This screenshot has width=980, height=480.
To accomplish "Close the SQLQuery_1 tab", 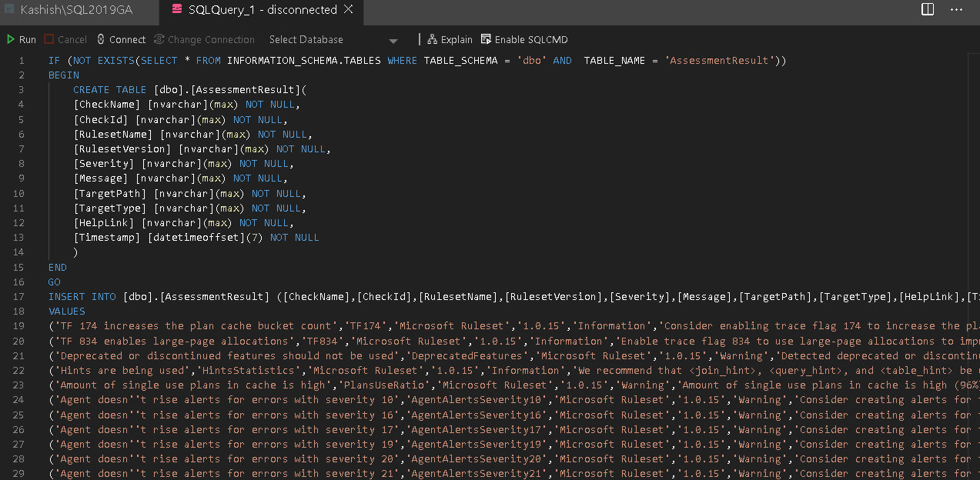I will coord(349,10).
